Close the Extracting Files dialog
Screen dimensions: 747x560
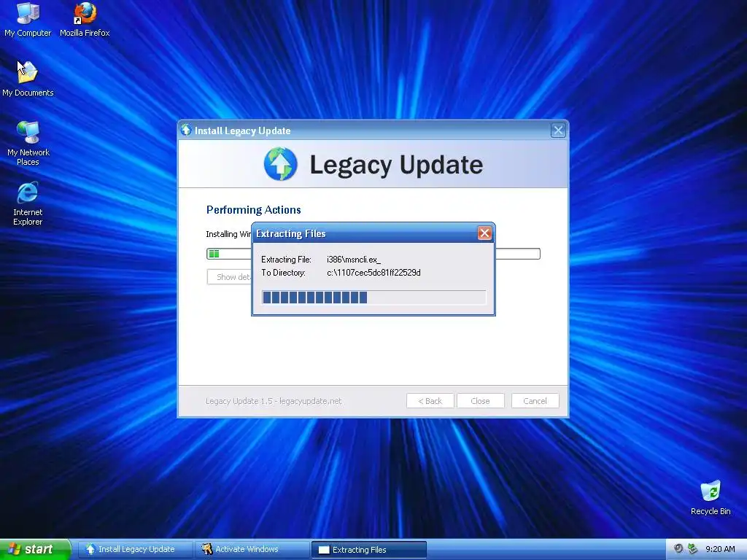(484, 233)
